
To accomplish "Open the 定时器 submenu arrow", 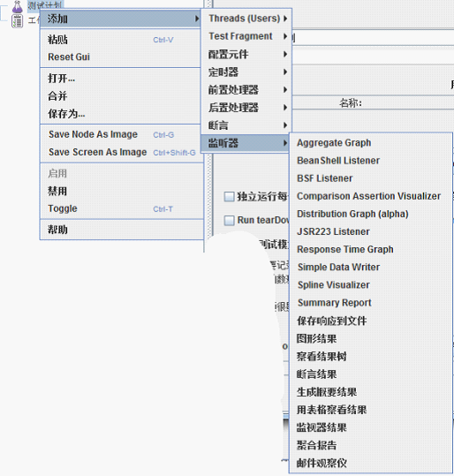I will (285, 72).
